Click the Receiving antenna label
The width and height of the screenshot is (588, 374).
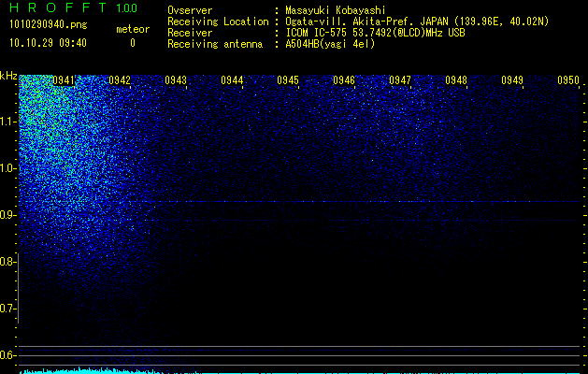pos(215,44)
